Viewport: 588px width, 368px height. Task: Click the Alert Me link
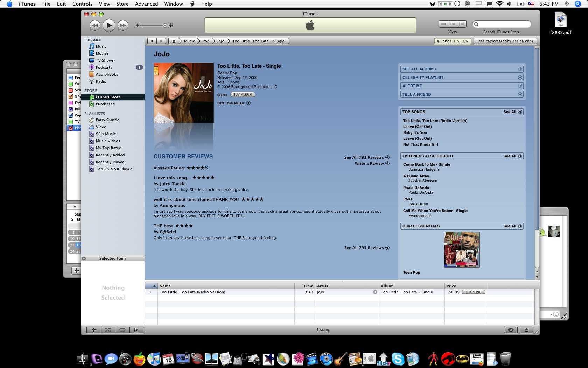[462, 86]
